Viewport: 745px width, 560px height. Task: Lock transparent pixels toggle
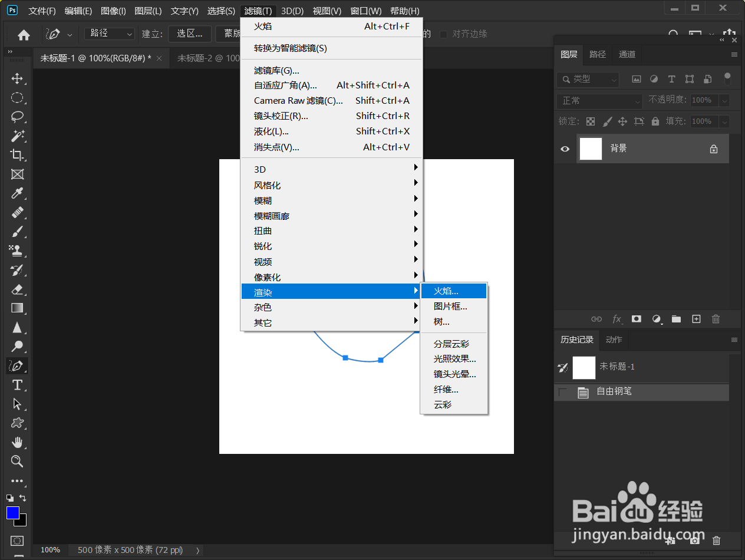(591, 121)
